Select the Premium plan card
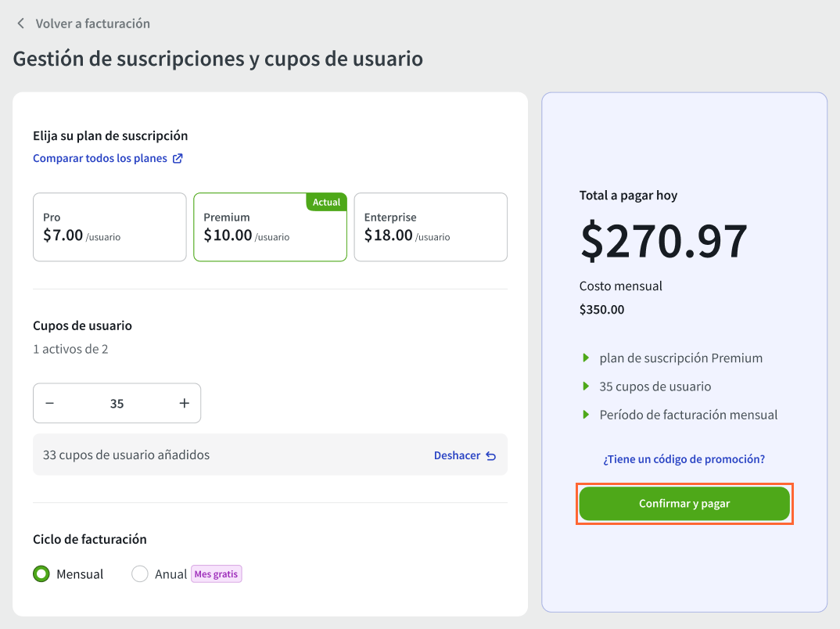Image resolution: width=840 pixels, height=629 pixels. click(270, 227)
